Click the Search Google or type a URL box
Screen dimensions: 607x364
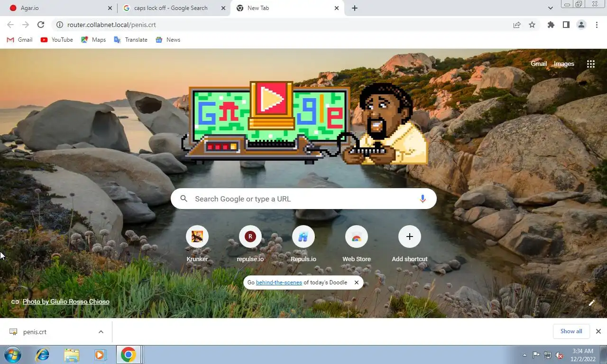point(303,199)
